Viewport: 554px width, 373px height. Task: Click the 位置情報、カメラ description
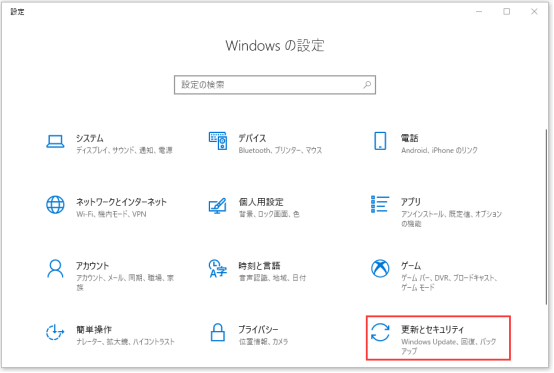coord(263,342)
